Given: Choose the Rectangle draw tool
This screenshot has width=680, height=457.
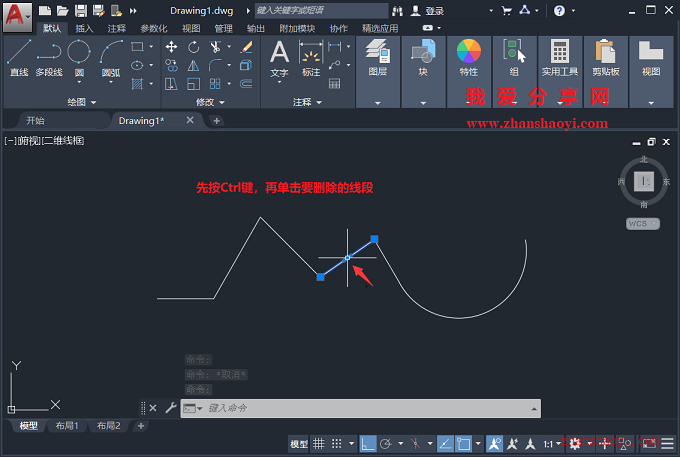Looking at the screenshot, I should coord(137,46).
